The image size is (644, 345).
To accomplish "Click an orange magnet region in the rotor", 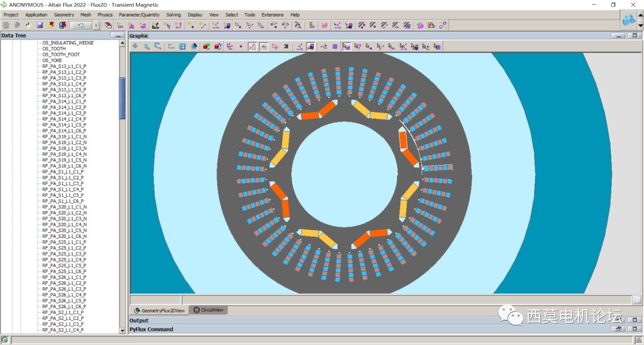I will (309, 116).
